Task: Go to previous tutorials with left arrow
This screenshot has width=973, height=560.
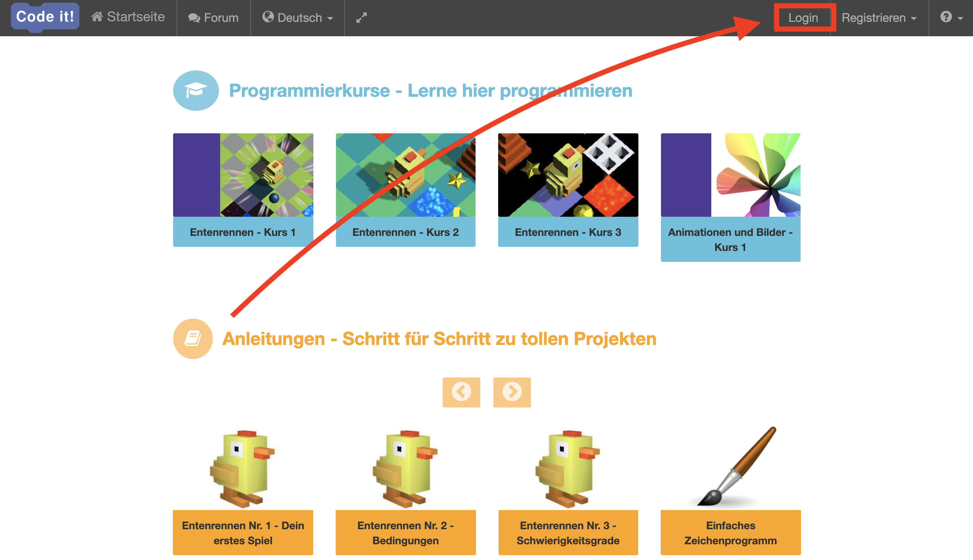Action: [x=461, y=392]
